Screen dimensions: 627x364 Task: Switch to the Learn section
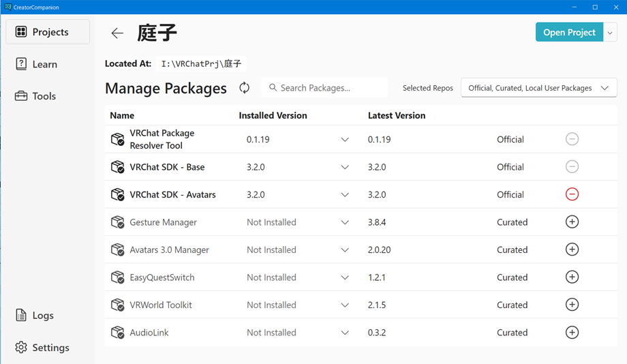pos(44,64)
